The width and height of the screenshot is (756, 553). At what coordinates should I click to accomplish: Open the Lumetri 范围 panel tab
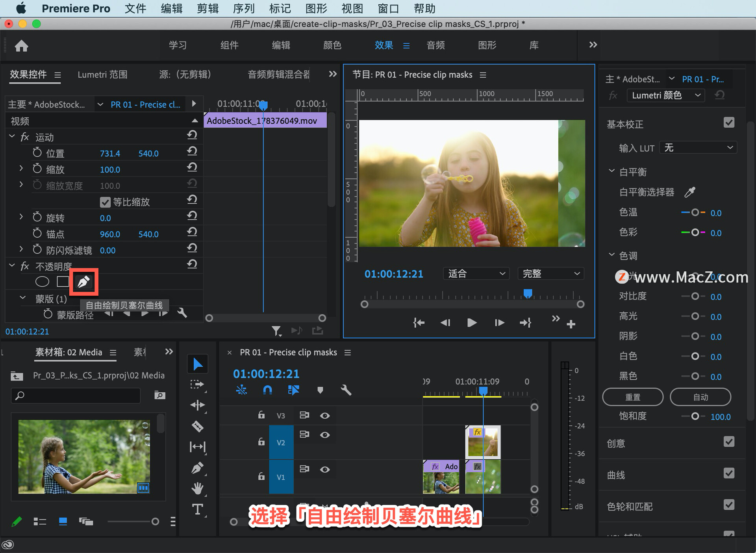click(x=102, y=74)
